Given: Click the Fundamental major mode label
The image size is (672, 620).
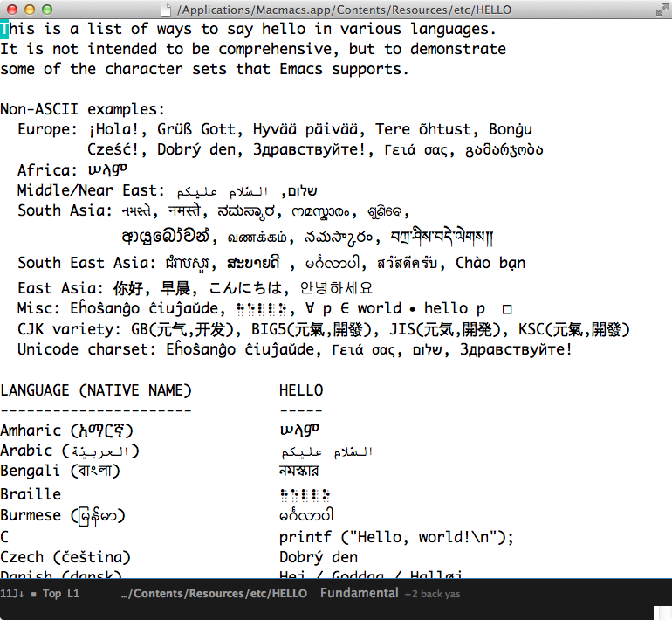Looking at the screenshot, I should [x=359, y=594].
